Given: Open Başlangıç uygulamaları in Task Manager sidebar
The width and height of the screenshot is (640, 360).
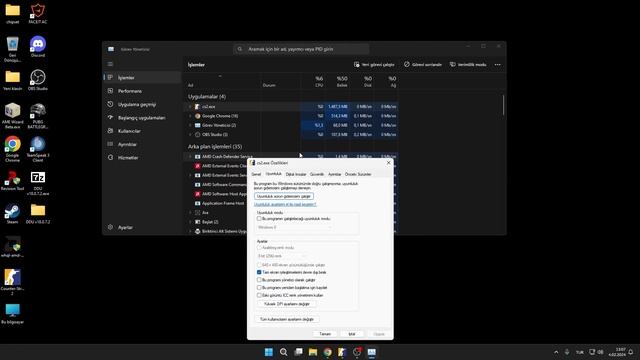Looking at the screenshot, I should 142,118.
